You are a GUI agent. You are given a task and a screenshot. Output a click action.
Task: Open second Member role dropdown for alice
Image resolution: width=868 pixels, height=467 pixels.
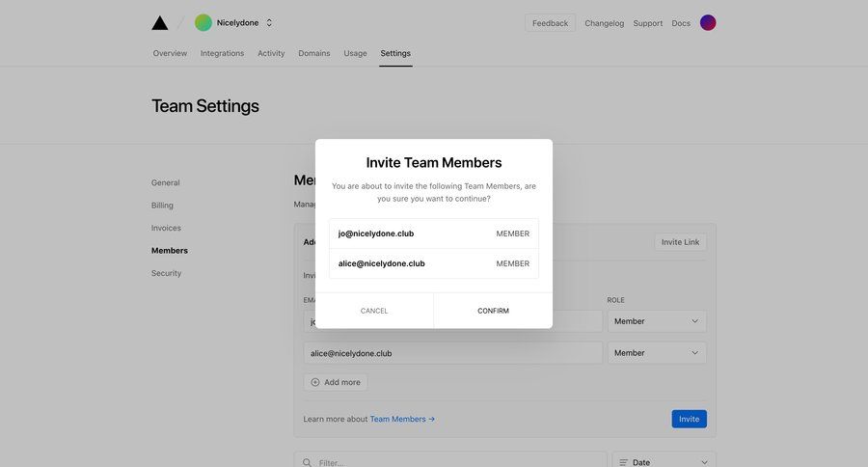(657, 353)
